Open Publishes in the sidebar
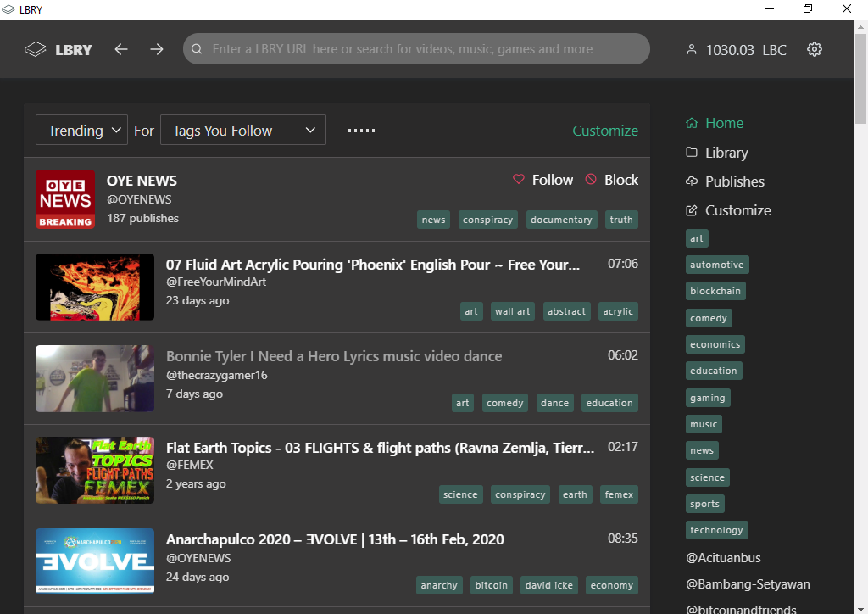 coord(726,181)
